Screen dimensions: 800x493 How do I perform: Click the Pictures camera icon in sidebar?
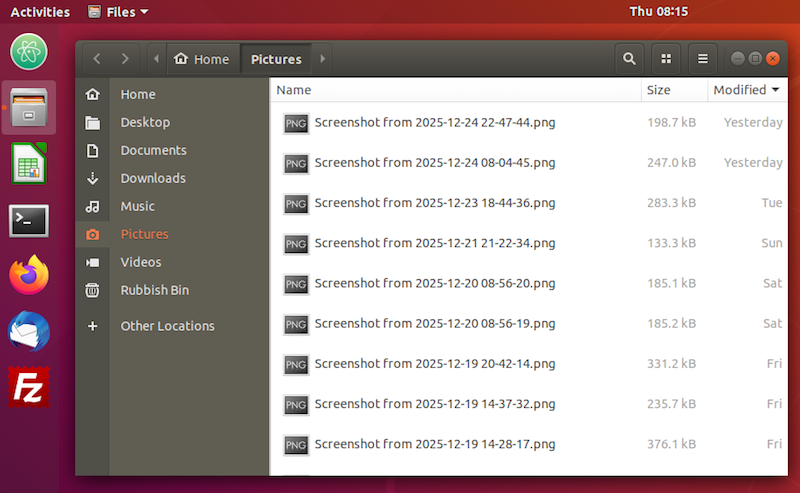[x=92, y=234]
